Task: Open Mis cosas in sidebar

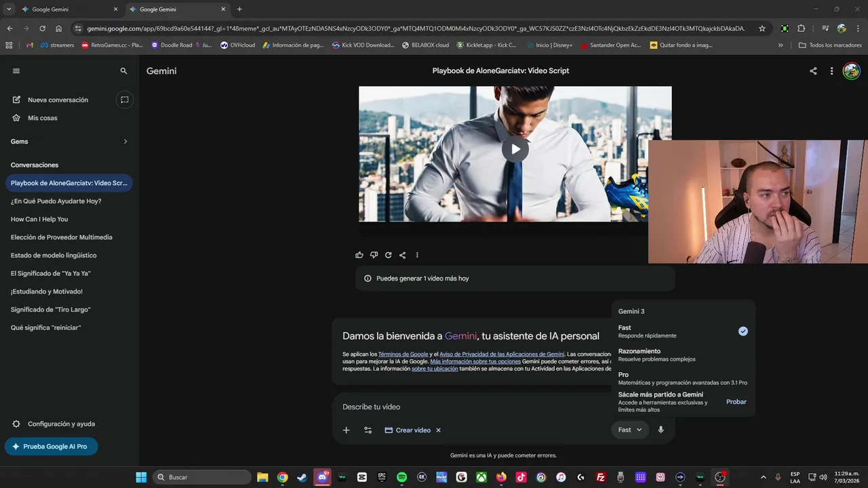Action: coord(42,118)
